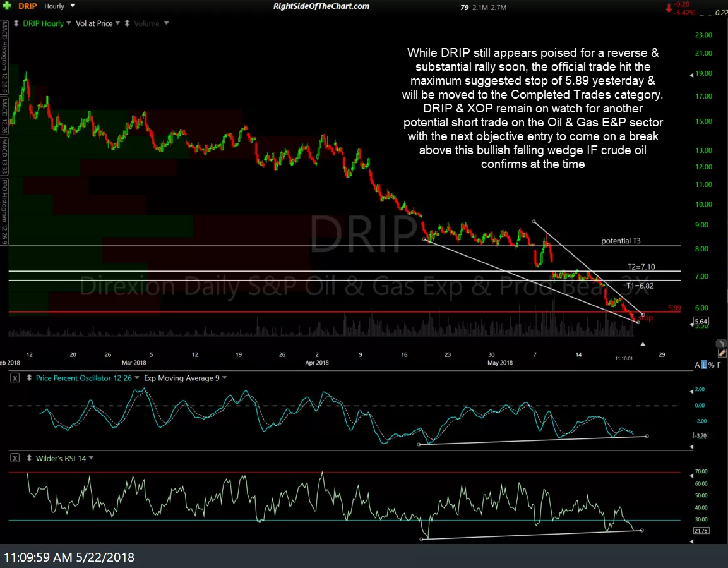The image size is (728, 568).
Task: Click the potential T3 line label
Action: [x=621, y=241]
